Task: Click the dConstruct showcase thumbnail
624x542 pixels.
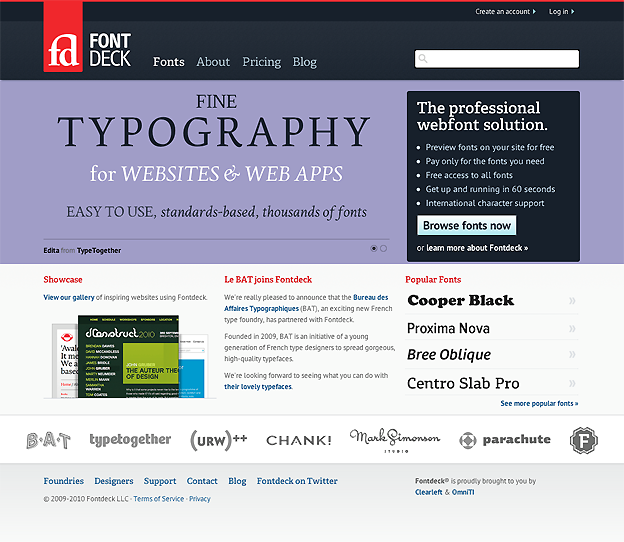Action: tap(128, 357)
